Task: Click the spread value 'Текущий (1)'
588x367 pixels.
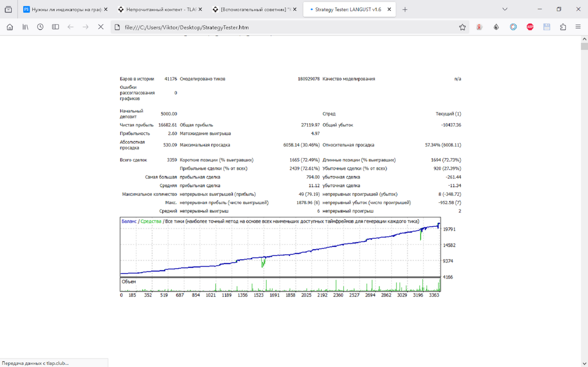Action: click(449, 114)
